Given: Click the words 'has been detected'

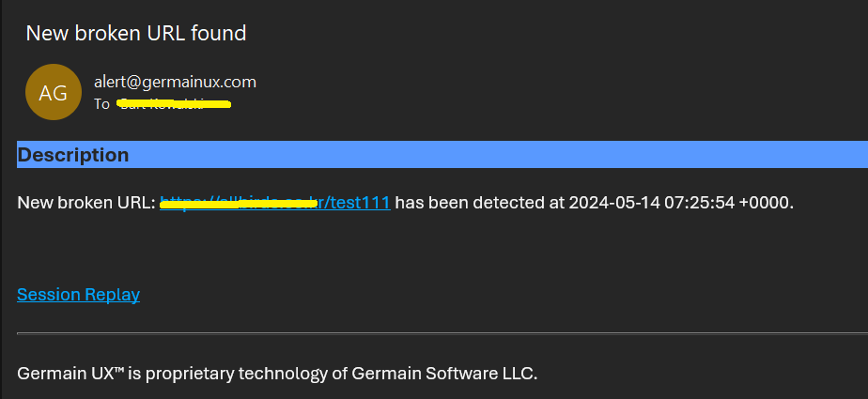Looking at the screenshot, I should click(479, 203).
